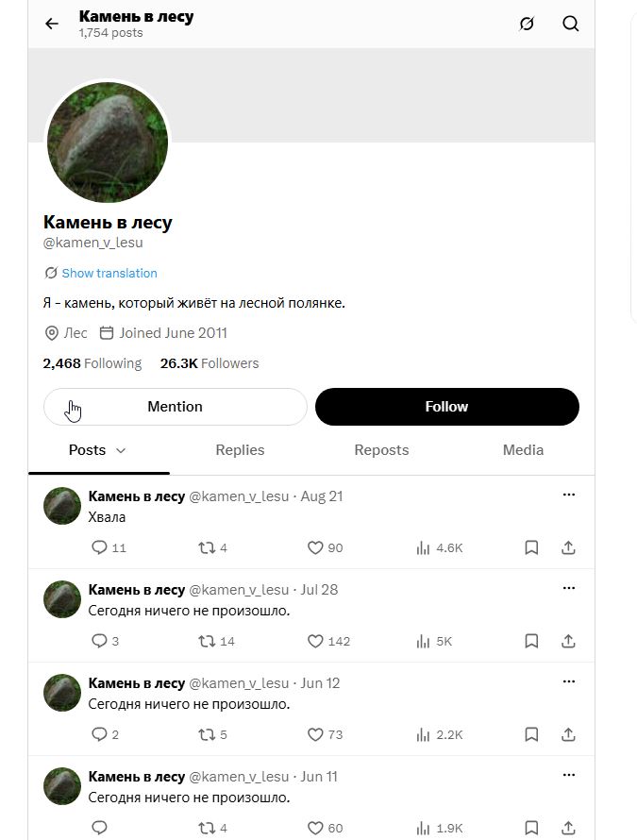Image resolution: width=637 pixels, height=840 pixels.
Task: Open the stone profile picture
Action: [x=108, y=143]
